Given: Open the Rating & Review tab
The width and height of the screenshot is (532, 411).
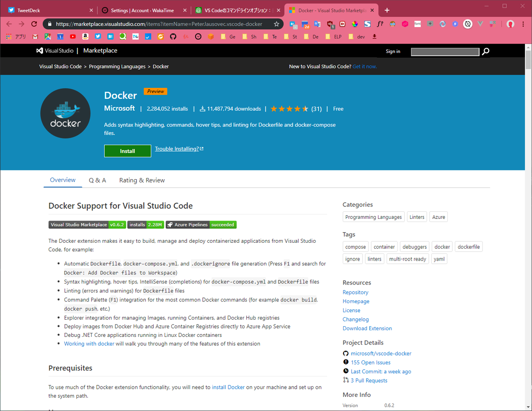Looking at the screenshot, I should [x=142, y=180].
